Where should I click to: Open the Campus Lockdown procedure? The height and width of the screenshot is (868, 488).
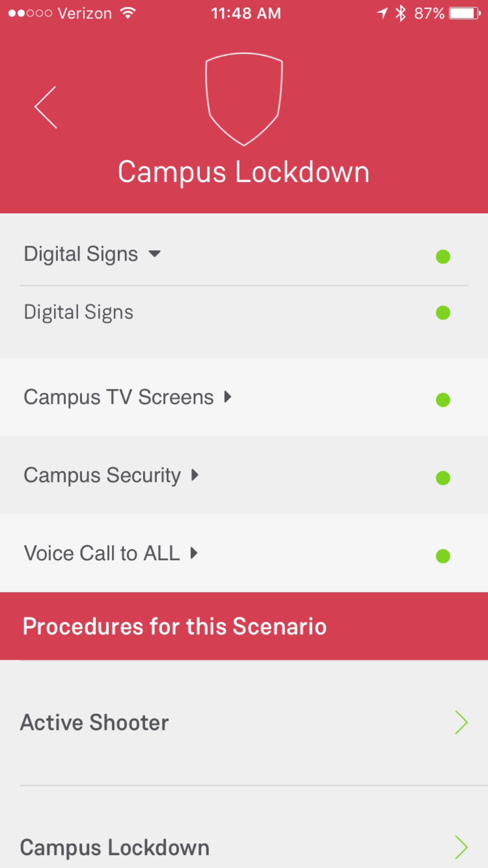pyautogui.click(x=115, y=847)
